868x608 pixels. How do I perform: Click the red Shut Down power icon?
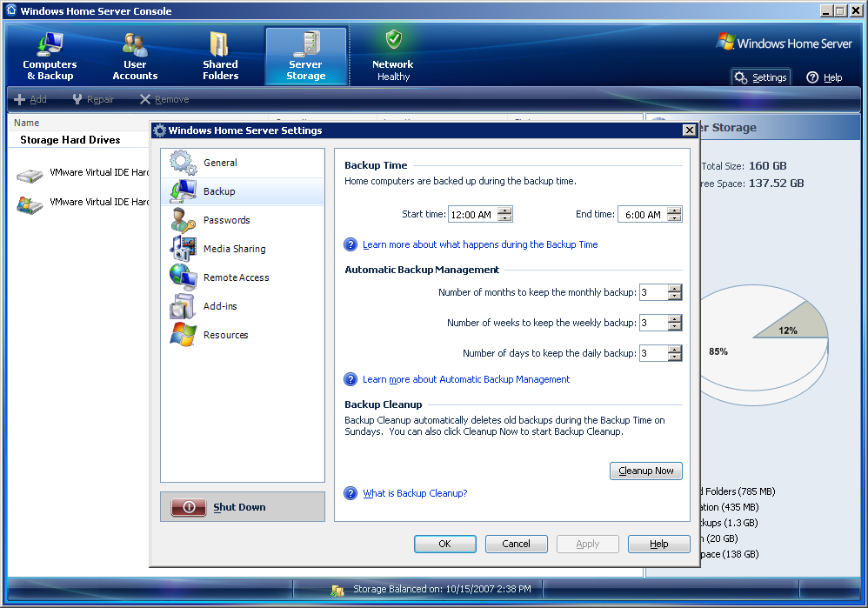pos(189,507)
